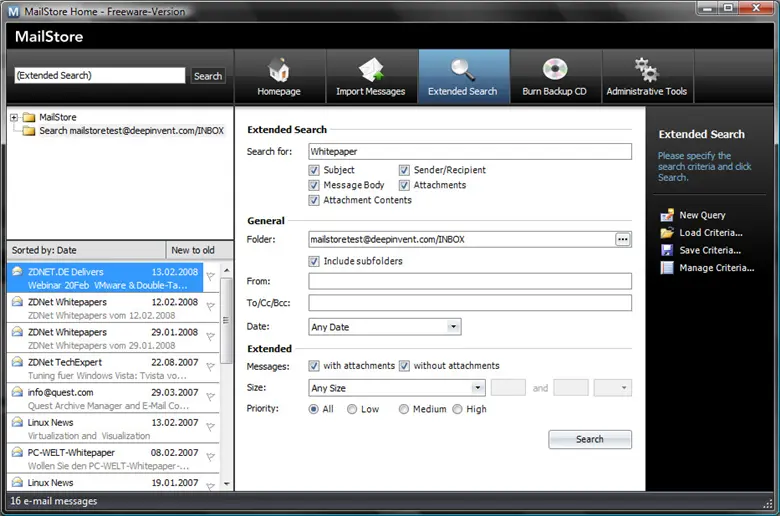Click the From input field
The width and height of the screenshot is (780, 516).
pos(470,281)
